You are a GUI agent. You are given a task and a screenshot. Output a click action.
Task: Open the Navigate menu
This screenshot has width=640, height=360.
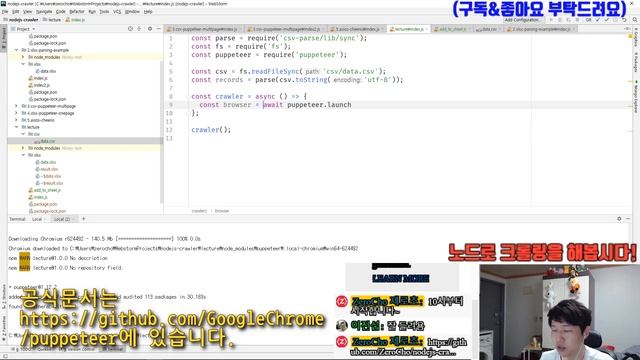point(44,11)
